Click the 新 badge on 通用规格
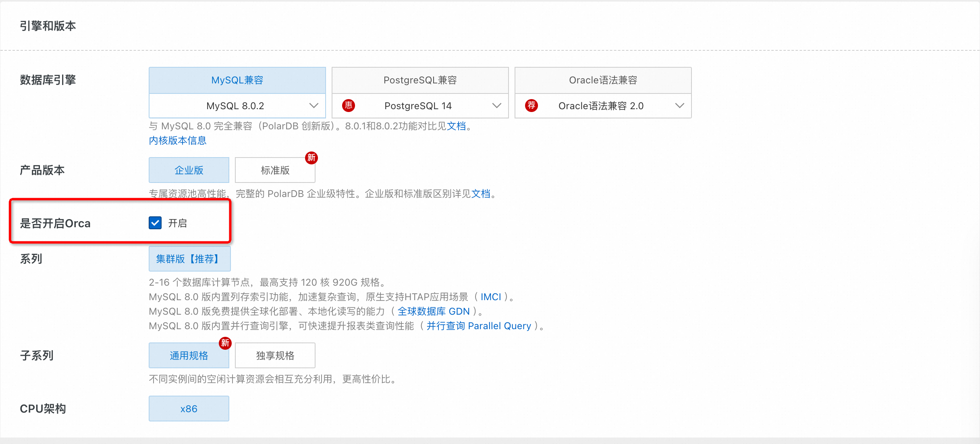The image size is (980, 444). (x=225, y=343)
